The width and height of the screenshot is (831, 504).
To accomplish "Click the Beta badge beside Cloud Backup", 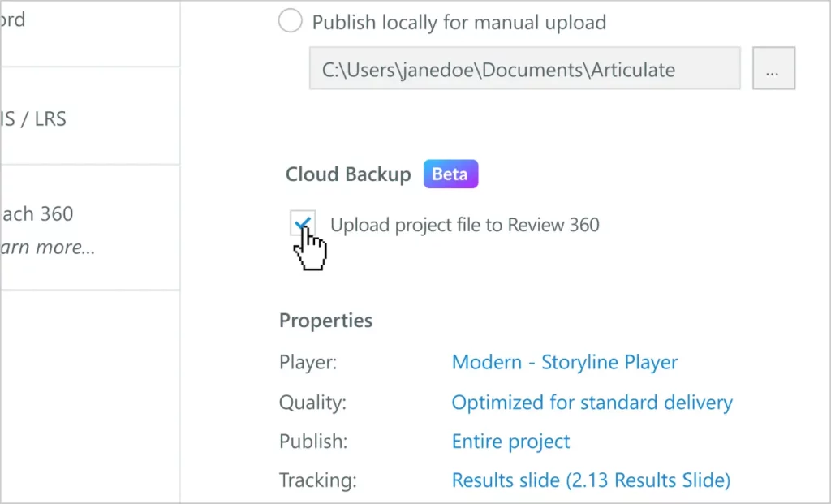I will (x=450, y=174).
